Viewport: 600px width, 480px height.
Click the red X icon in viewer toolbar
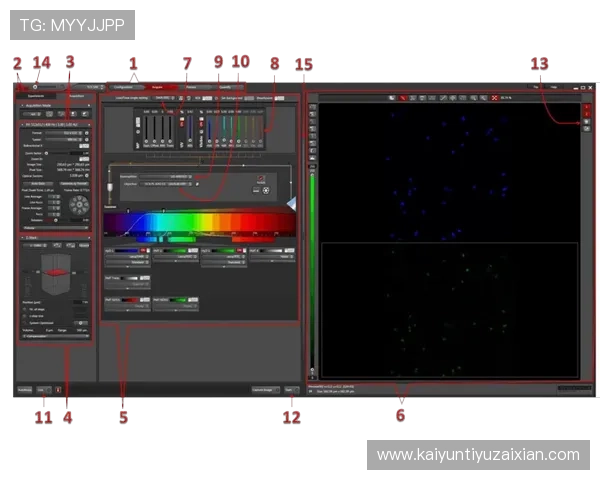(494, 98)
